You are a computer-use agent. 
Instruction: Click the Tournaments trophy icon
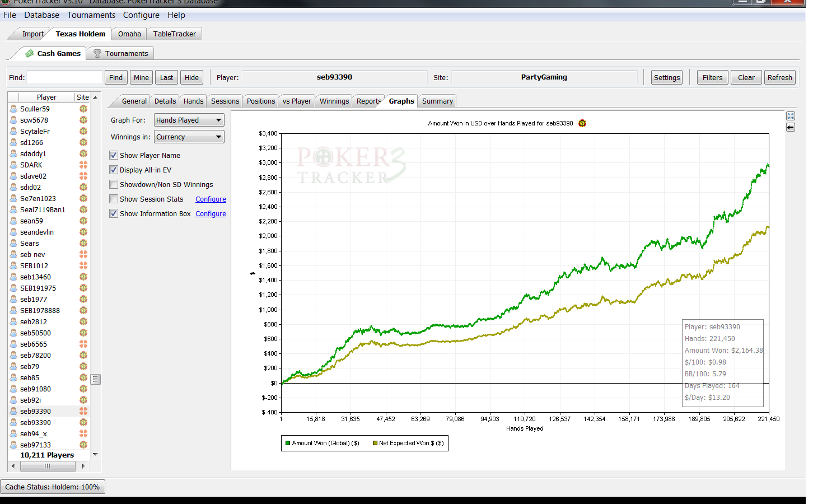pyautogui.click(x=97, y=53)
